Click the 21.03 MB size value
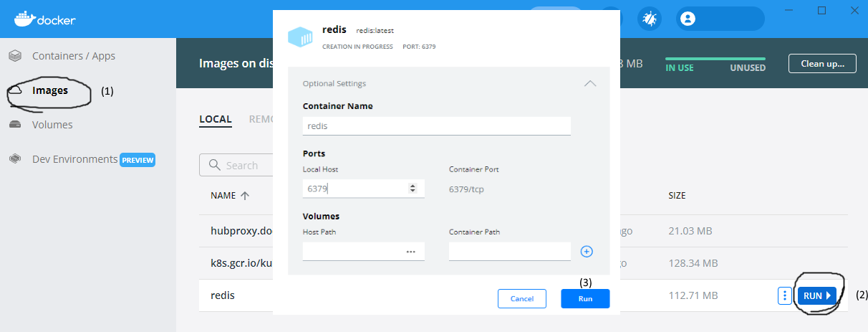868x332 pixels. click(690, 231)
